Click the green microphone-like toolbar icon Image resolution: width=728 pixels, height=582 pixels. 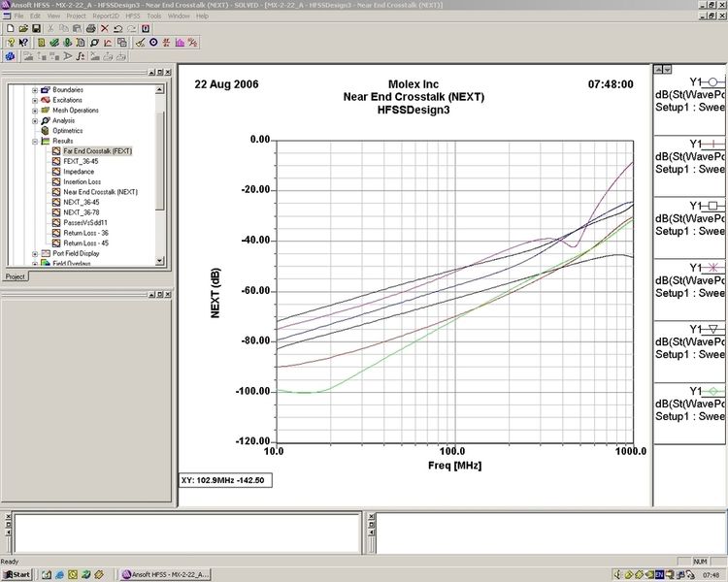68,43
